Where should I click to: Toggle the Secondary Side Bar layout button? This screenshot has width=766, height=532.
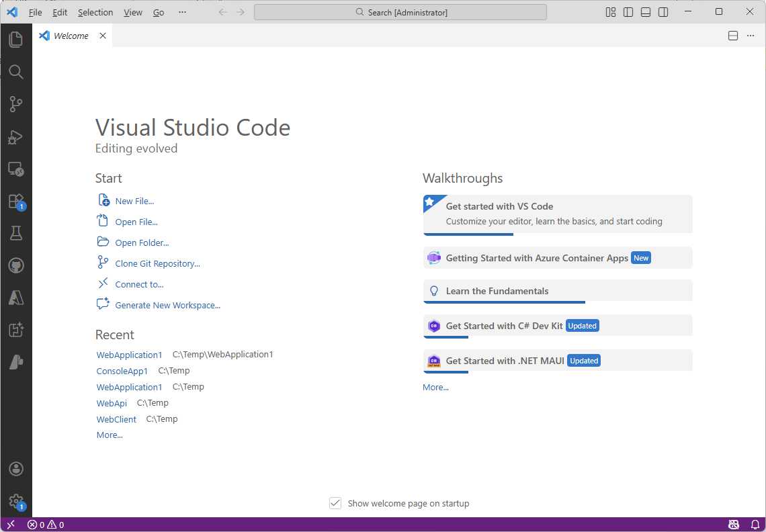(663, 12)
